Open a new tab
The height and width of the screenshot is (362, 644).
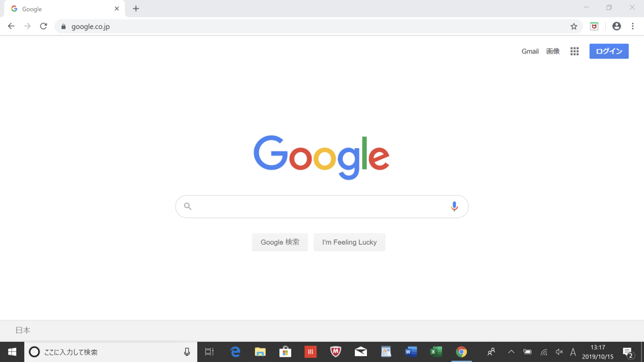(136, 9)
